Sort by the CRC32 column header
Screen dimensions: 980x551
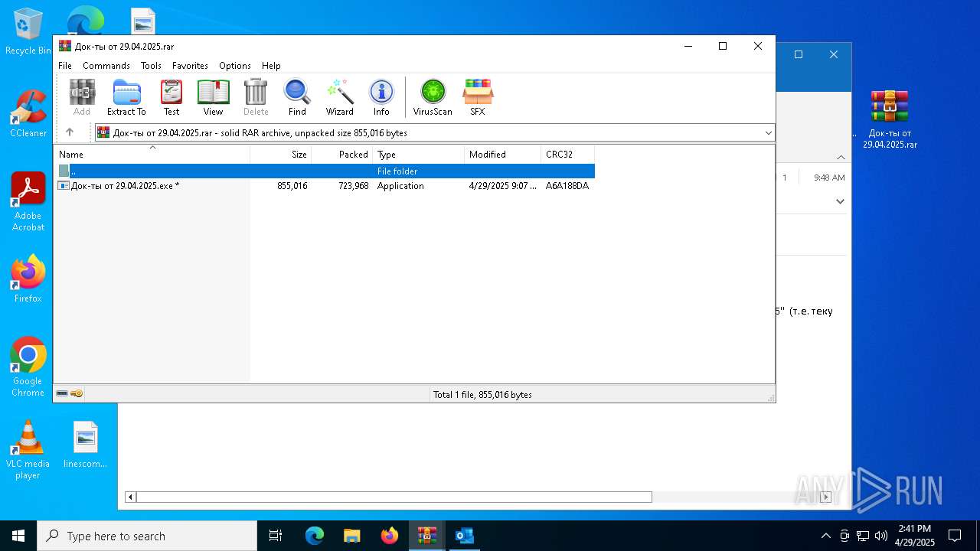(568, 154)
